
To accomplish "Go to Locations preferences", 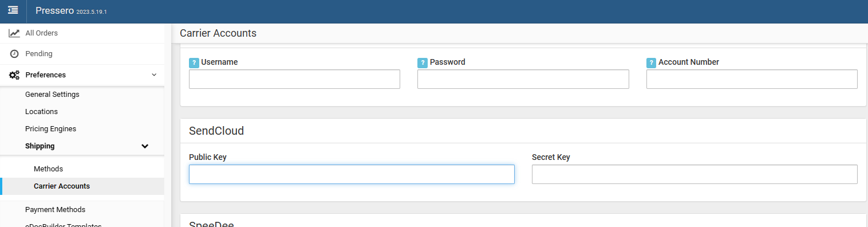I will tap(41, 112).
